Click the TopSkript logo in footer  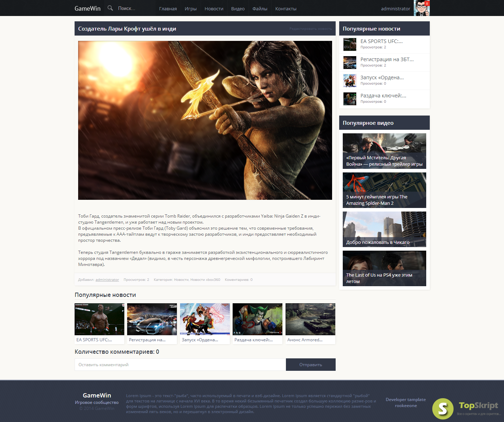click(466, 408)
